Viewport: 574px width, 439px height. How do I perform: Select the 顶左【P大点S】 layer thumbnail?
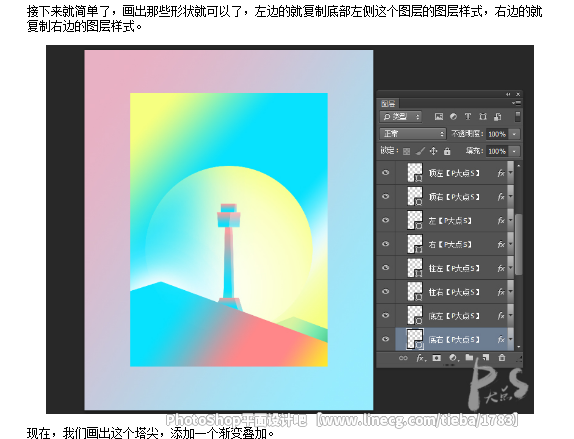(x=415, y=173)
